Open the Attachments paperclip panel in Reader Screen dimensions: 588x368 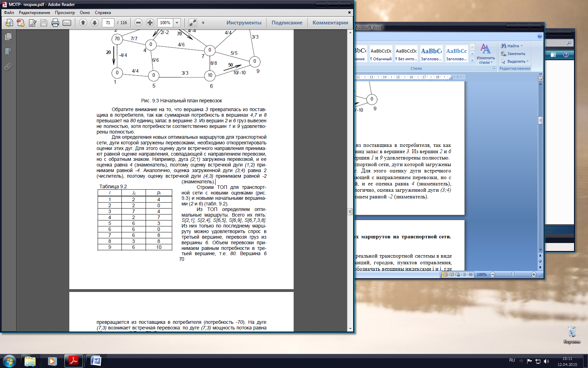[x=8, y=67]
